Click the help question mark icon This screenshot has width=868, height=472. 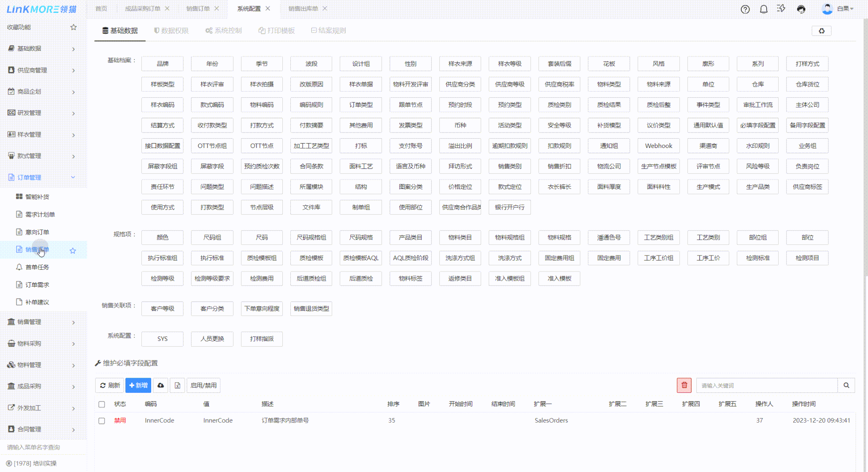click(x=745, y=9)
